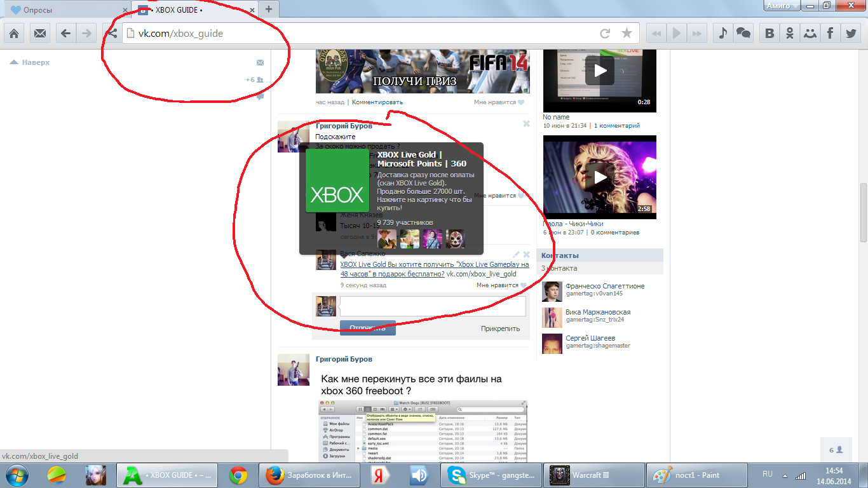This screenshot has width=868, height=488.
Task: Skip to next track in browser toolbar
Action: tap(697, 33)
